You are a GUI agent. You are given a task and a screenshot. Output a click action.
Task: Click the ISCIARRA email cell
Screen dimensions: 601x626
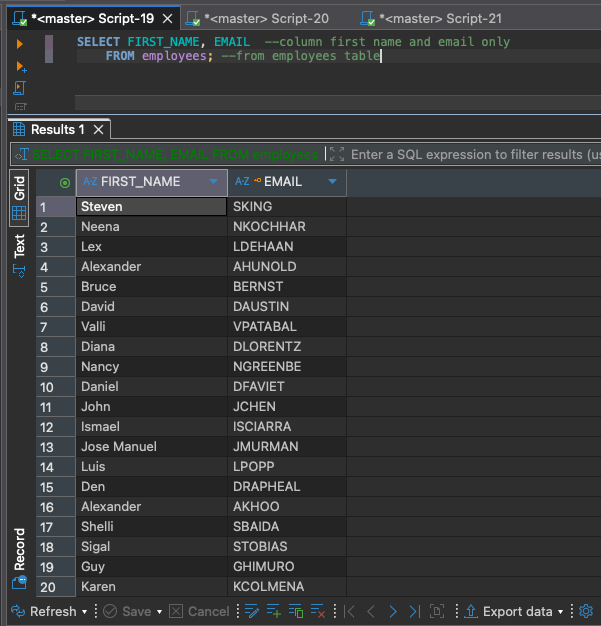[287, 426]
